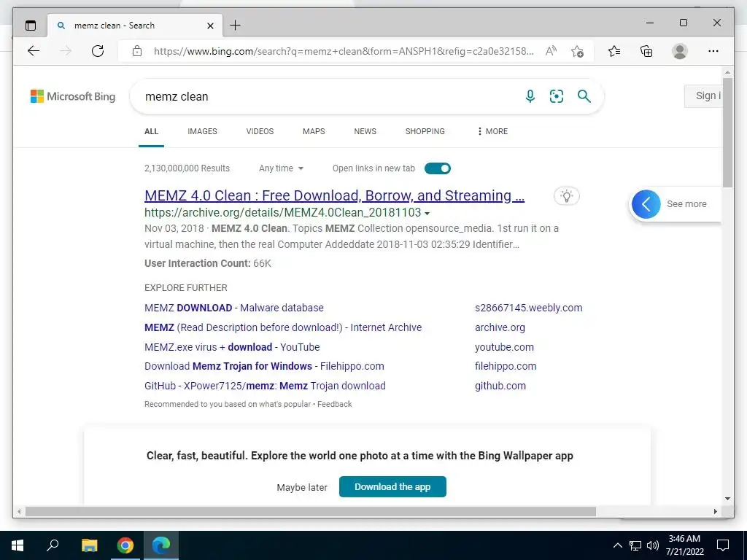Click the filehippo.com domain link
The height and width of the screenshot is (560, 747).
pos(506,366)
